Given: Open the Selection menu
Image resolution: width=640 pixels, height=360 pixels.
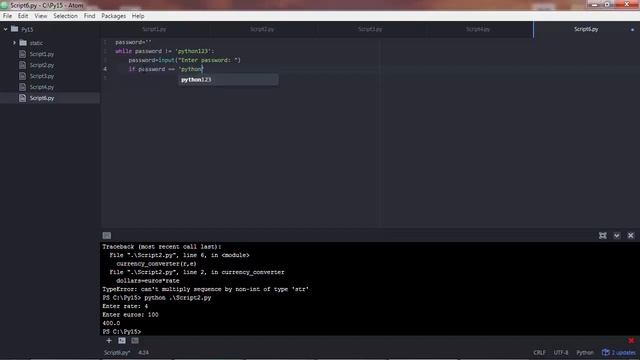Looking at the screenshot, I should (65, 16).
